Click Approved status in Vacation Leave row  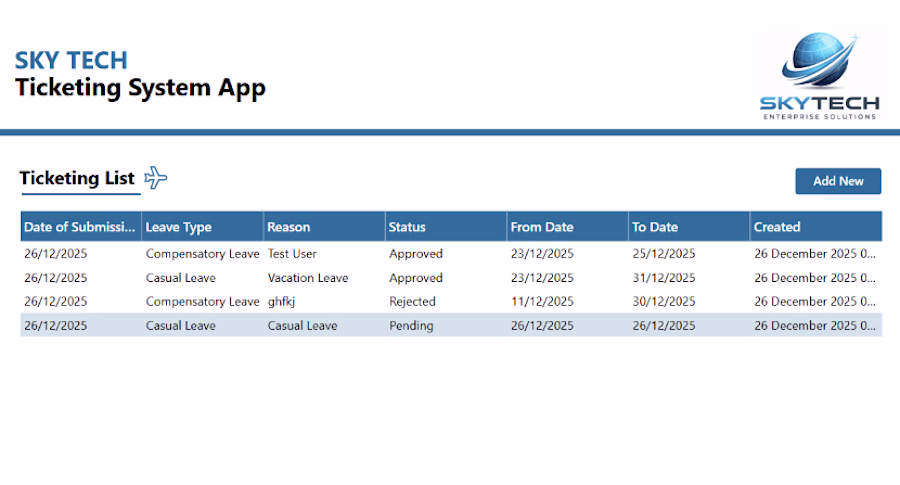tap(416, 278)
